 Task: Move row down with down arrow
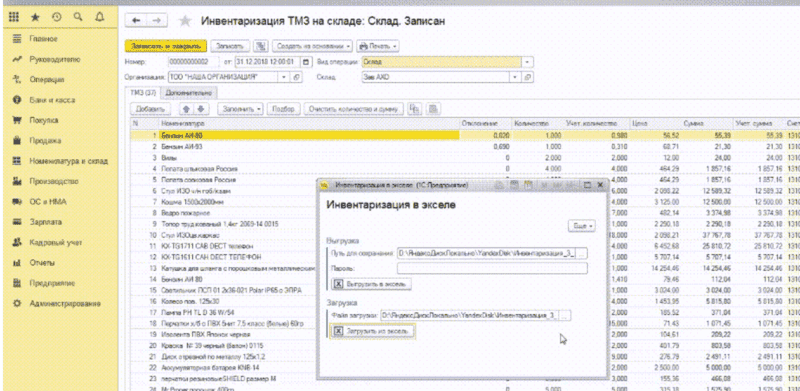201,109
